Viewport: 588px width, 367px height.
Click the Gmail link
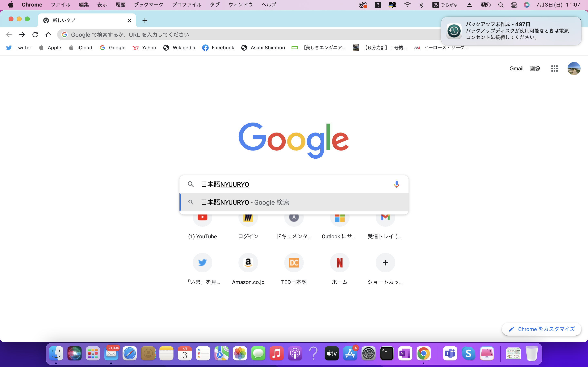click(x=516, y=69)
